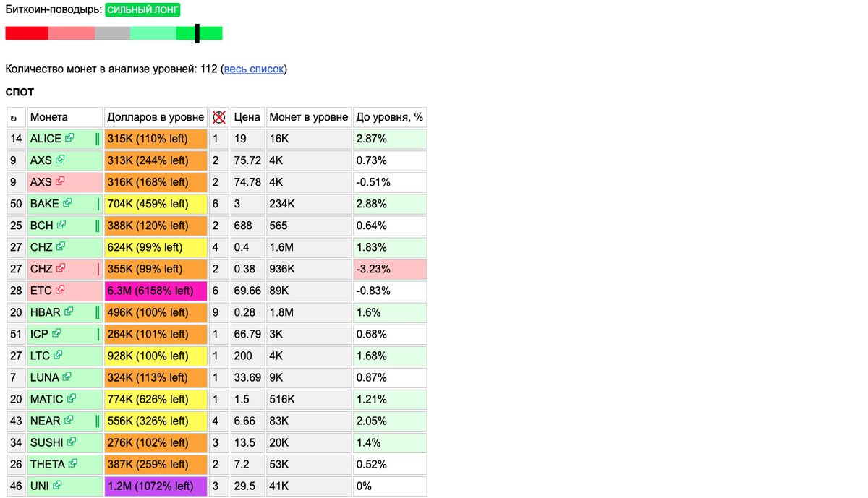Open external link icon for AXS priced 75.72

(60, 160)
